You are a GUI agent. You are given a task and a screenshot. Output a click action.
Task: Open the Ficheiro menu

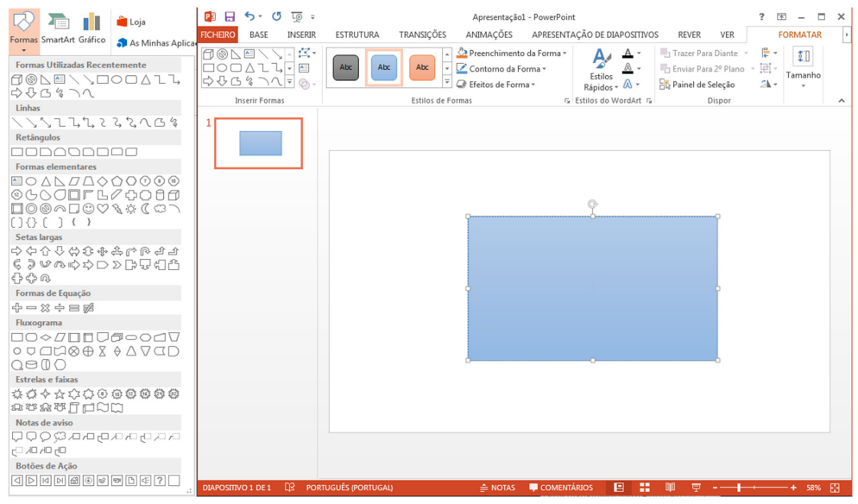click(218, 35)
